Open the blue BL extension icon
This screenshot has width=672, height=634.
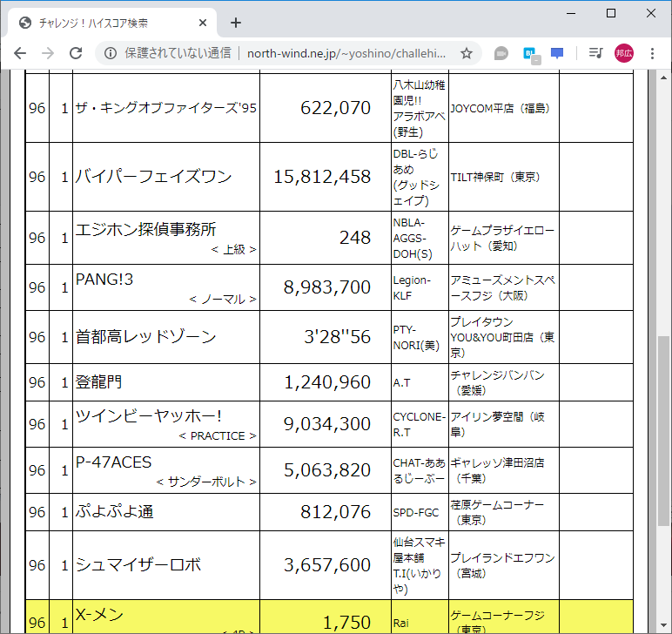click(x=531, y=54)
